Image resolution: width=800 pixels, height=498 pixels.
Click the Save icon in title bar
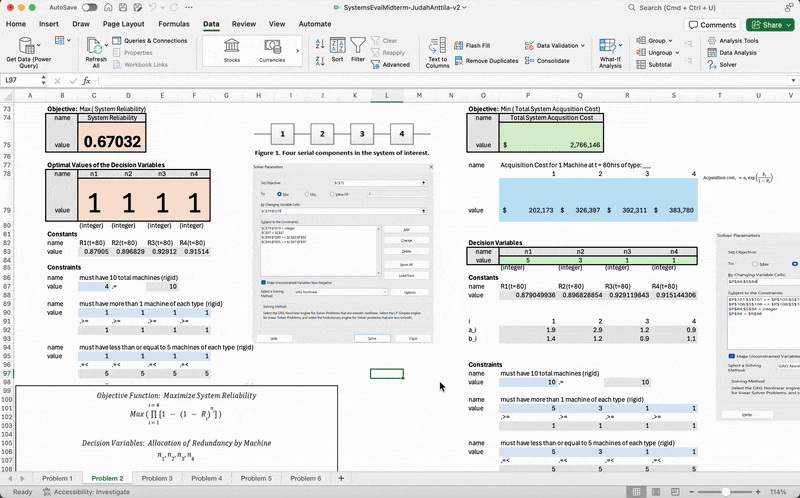(x=122, y=8)
